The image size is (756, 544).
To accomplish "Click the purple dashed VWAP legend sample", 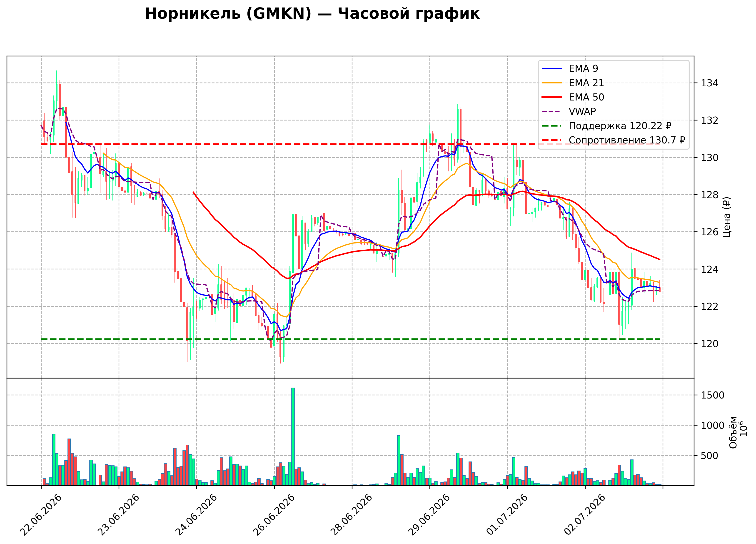I will (x=552, y=112).
